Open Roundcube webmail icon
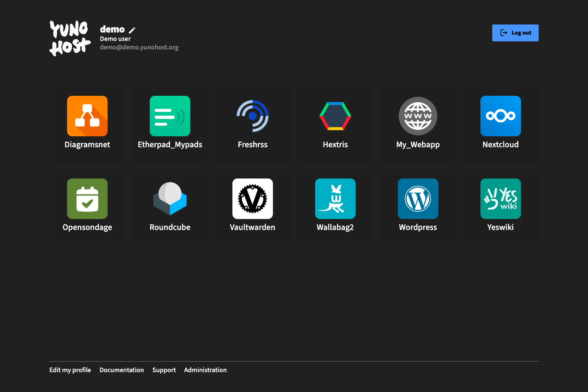Screen dimensions: 588x392 click(x=170, y=199)
